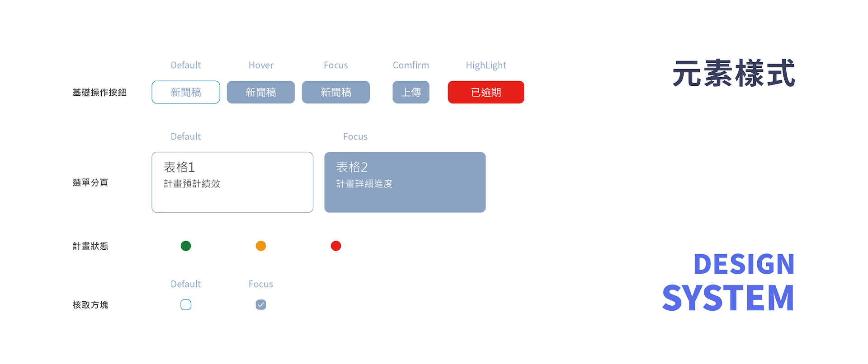868x364 pixels.
Task: Click the outlined default 新聞稿 button
Action: click(186, 92)
